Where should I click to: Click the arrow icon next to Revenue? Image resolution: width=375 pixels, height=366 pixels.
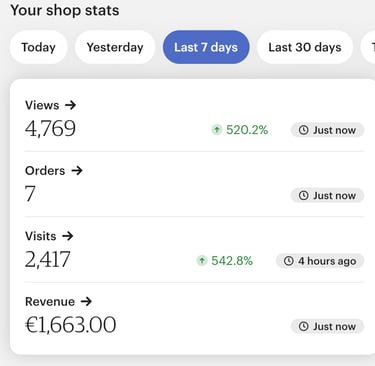[86, 302]
